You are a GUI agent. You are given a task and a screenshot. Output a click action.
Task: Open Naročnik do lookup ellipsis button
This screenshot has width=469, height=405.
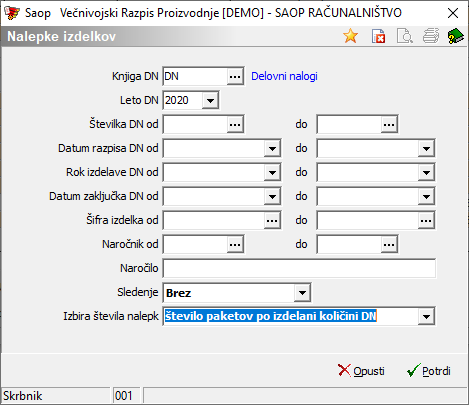389,244
